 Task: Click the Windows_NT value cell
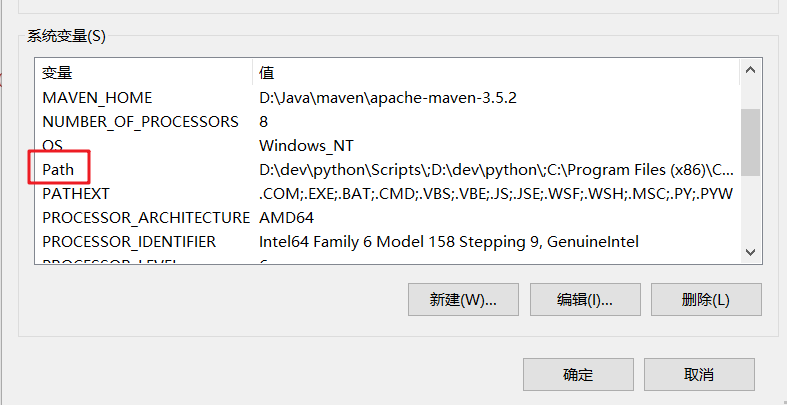tap(306, 146)
